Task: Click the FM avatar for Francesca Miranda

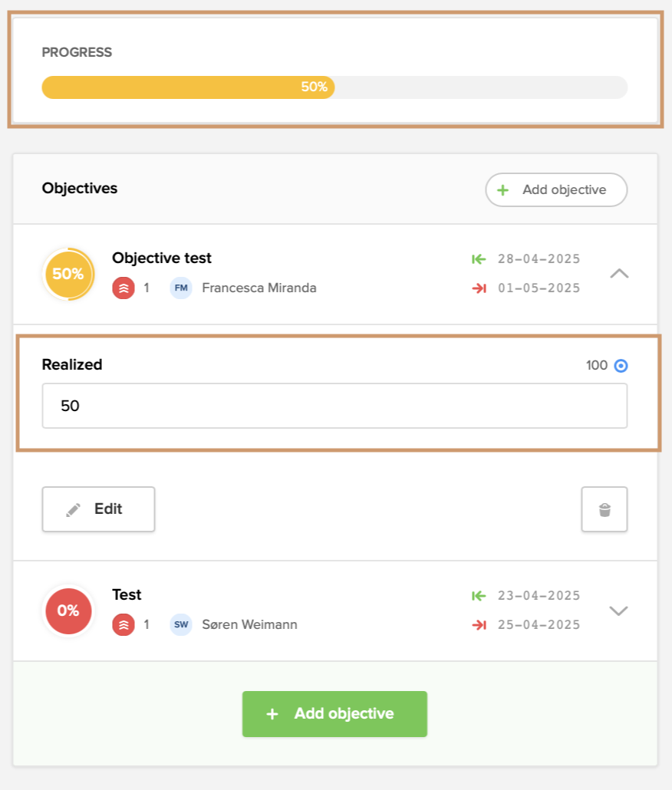Action: pyautogui.click(x=182, y=288)
